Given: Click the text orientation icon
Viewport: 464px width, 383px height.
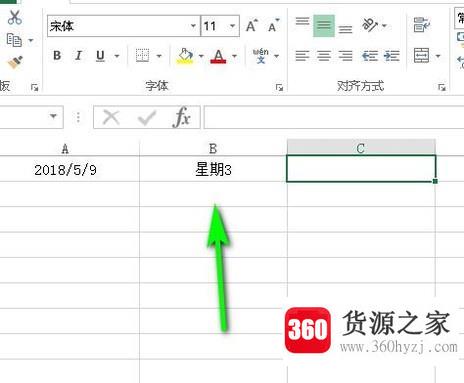Looking at the screenshot, I should click(x=369, y=25).
